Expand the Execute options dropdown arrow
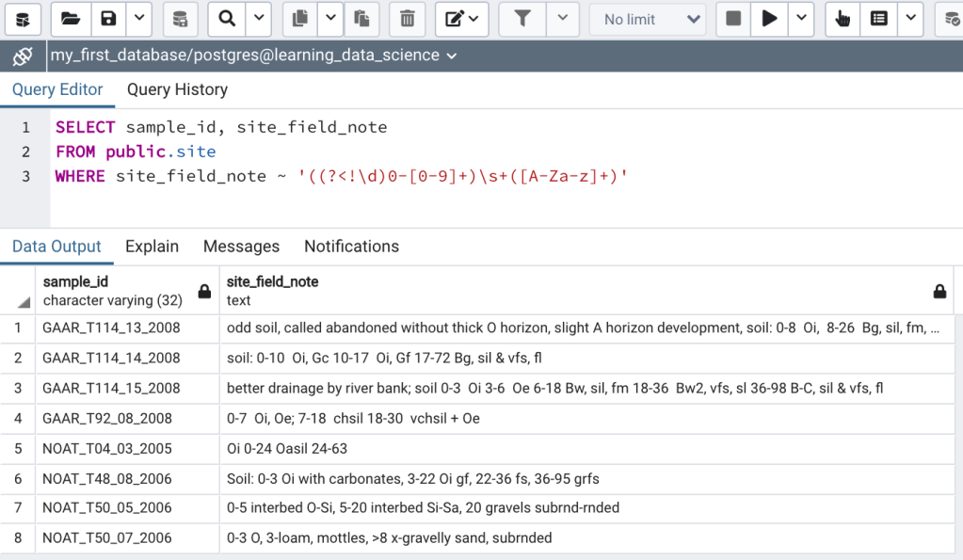Screen dimensions: 963x560 (x=801, y=19)
